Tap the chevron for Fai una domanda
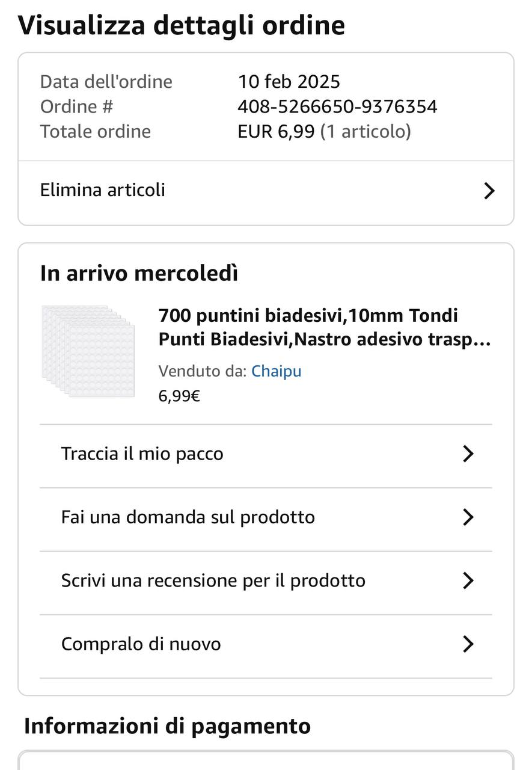This screenshot has height=770, width=532. coord(468,517)
